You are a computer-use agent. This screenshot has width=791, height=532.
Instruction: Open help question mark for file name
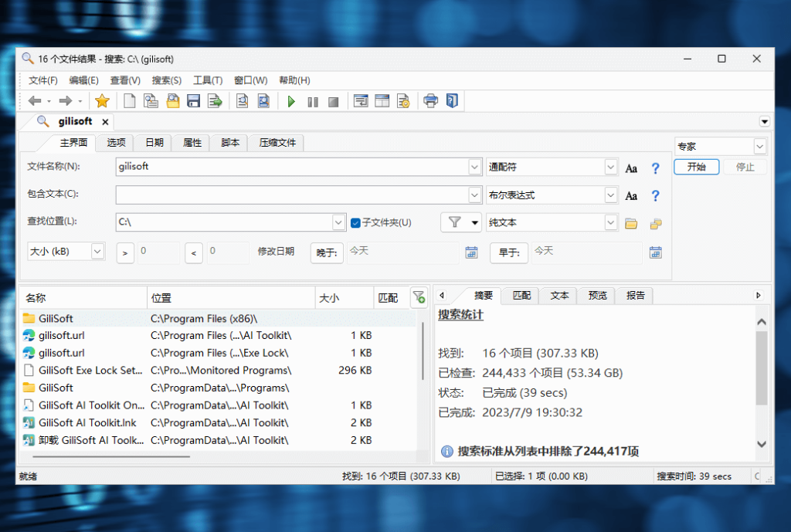pos(655,168)
